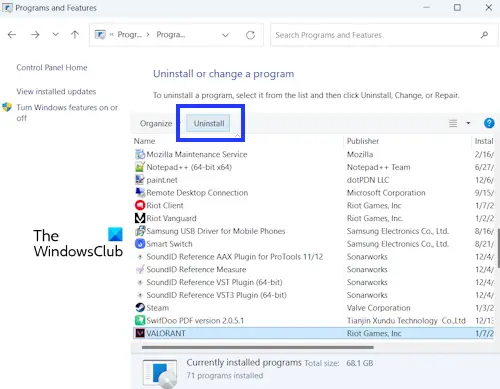Select the Samsung USB Driver icon
This screenshot has height=389, width=500.
tap(140, 231)
